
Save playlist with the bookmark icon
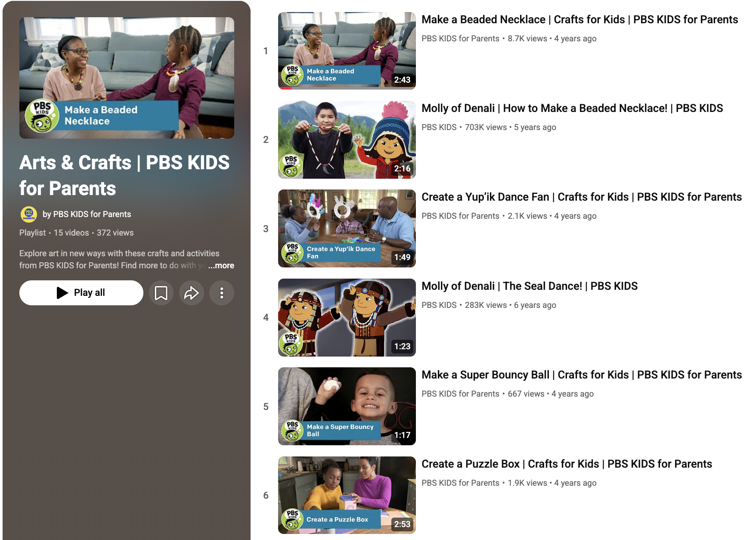[161, 293]
